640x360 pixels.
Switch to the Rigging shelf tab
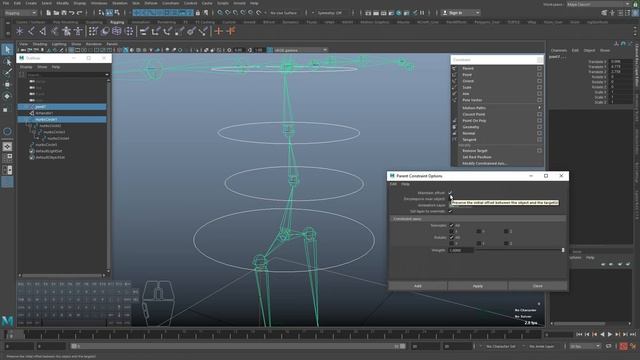[x=117, y=22]
